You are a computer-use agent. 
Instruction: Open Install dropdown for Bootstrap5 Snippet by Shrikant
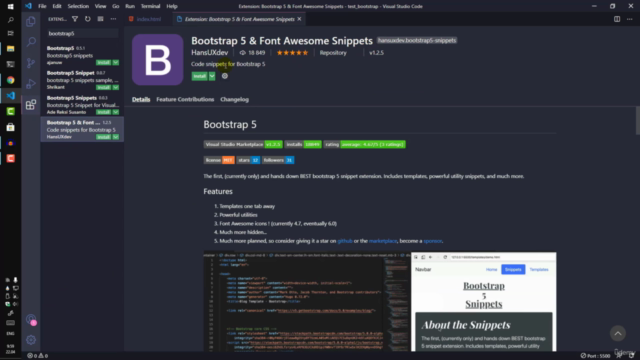(x=116, y=87)
